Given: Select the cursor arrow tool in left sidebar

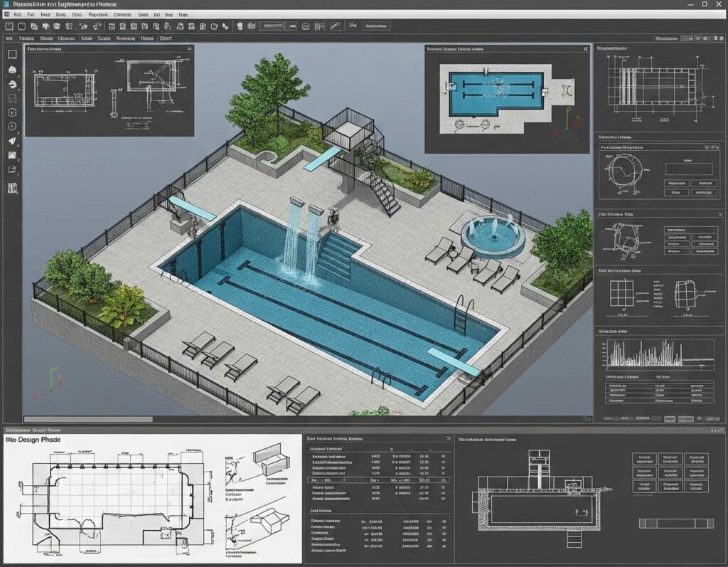Looking at the screenshot, I should [x=12, y=141].
